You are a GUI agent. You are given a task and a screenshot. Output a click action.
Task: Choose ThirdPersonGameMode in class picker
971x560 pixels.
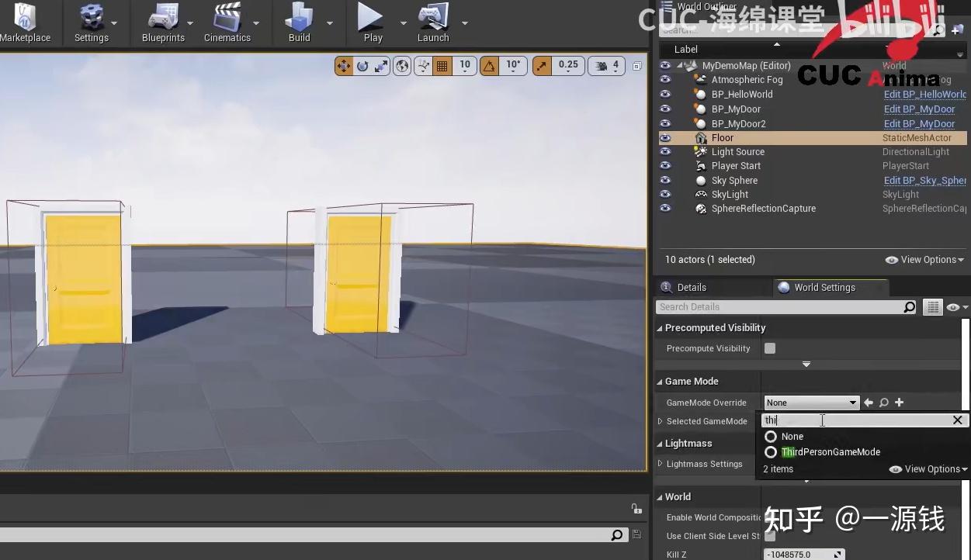[831, 452]
